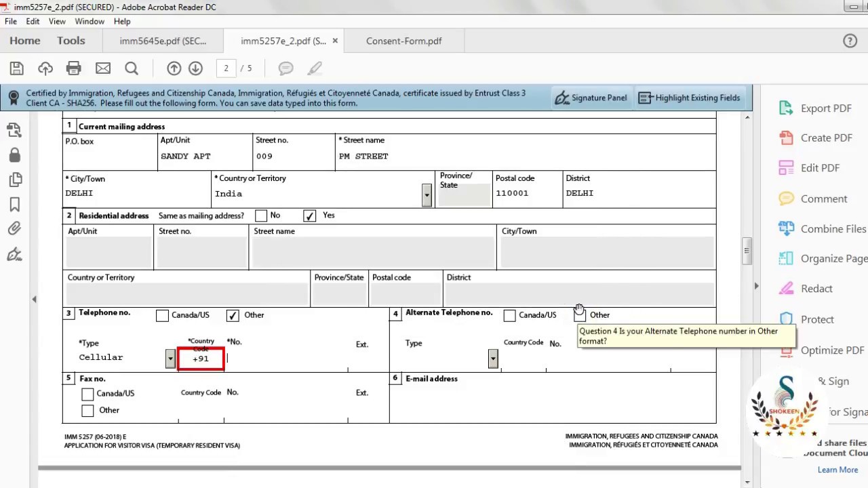
Task: Open the Protect tool
Action: [x=806, y=319]
